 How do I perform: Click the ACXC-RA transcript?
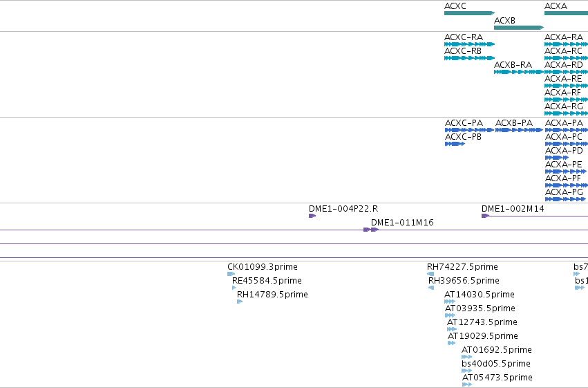click(469, 44)
